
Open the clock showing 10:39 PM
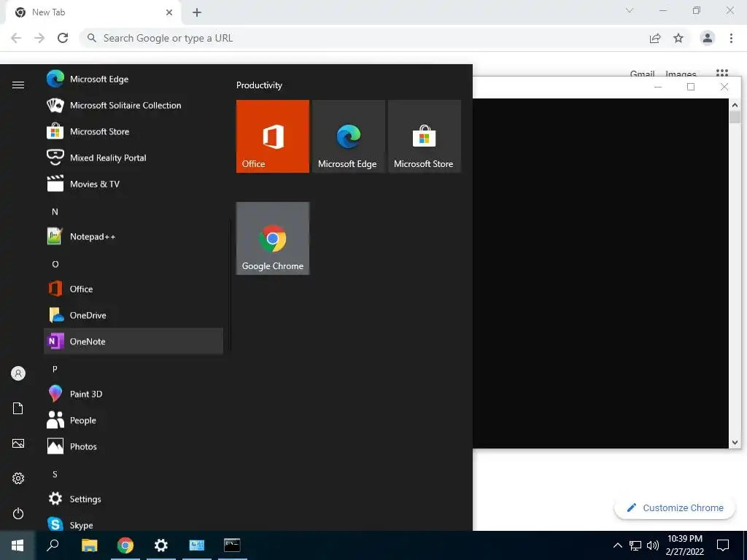point(684,545)
